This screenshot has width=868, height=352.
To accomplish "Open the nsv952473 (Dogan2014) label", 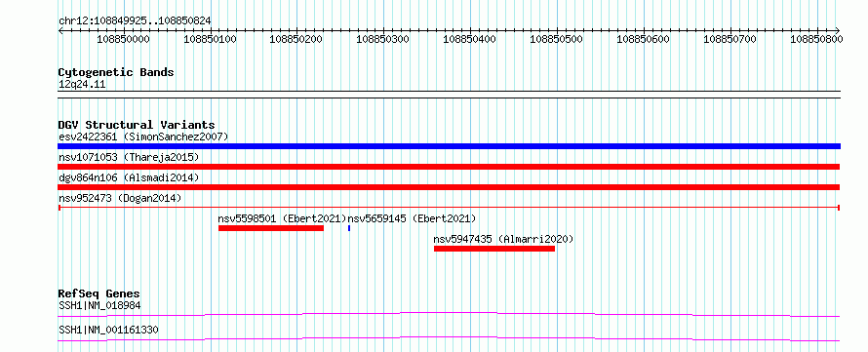I will [120, 198].
